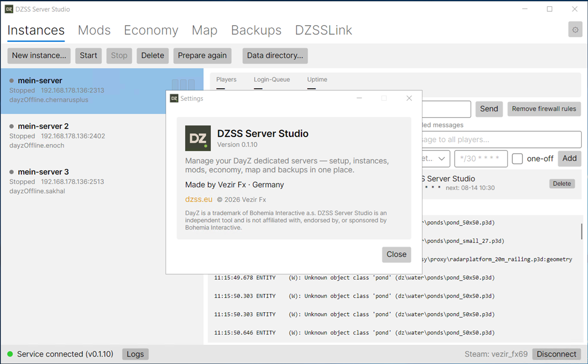Click Made by Vezir Fx · Germany text
This screenshot has width=588, height=364.
click(x=234, y=185)
